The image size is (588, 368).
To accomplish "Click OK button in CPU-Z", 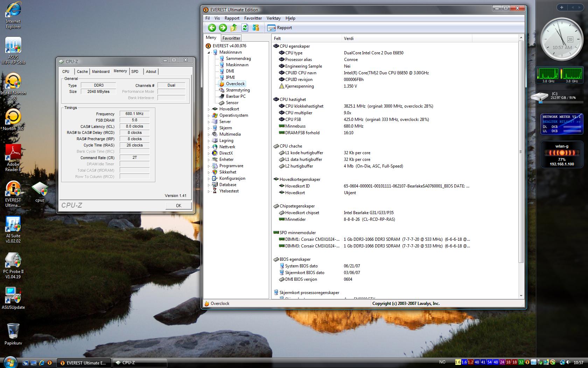I will pos(178,206).
